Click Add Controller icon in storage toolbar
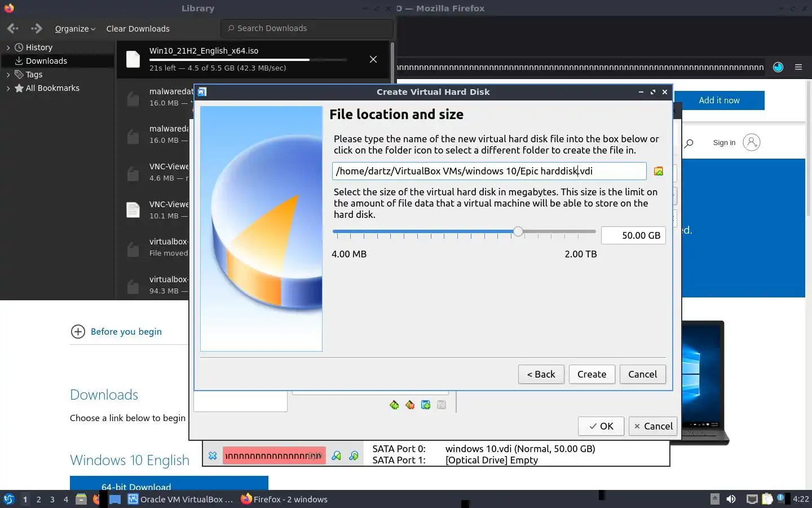The height and width of the screenshot is (508, 812). [394, 405]
